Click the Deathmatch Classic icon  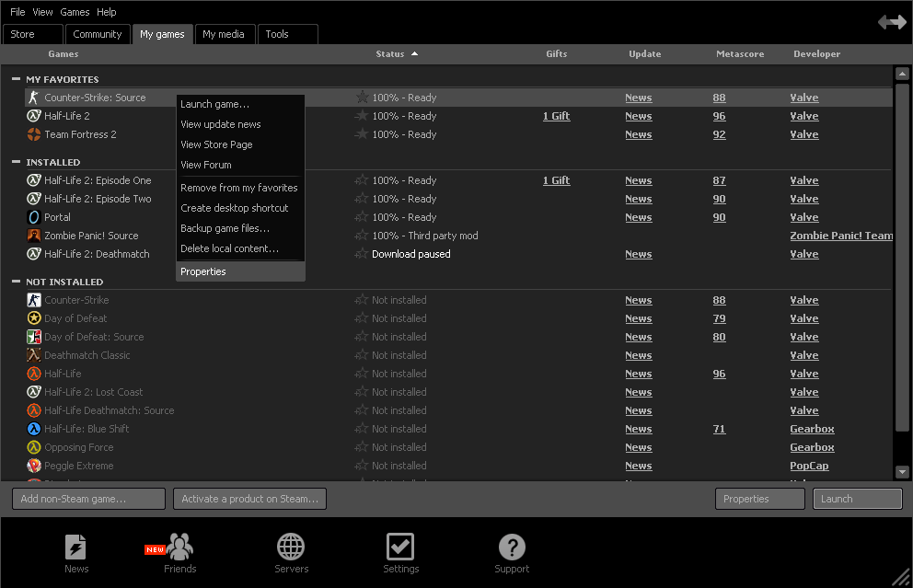[x=34, y=355]
